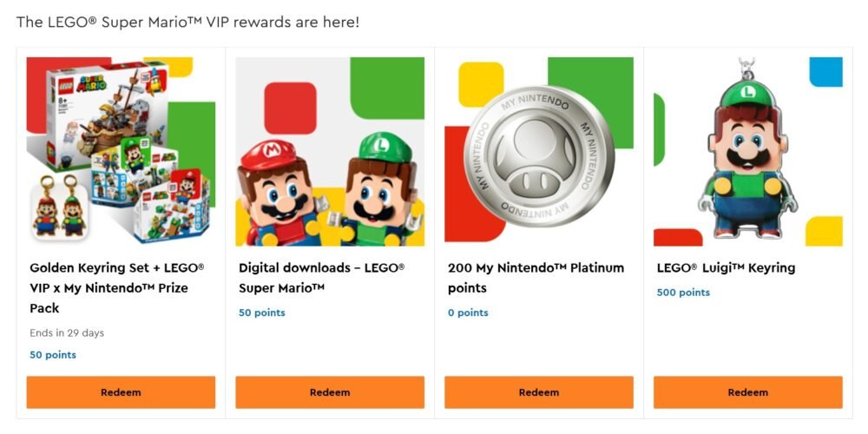Click the LEGO Super Mario VIP rewards heading
The image size is (868, 434).
pyautogui.click(x=187, y=22)
